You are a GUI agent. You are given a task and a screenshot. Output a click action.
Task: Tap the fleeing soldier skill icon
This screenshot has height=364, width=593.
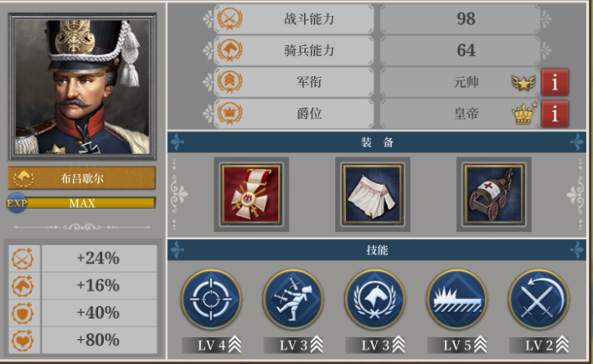coord(293,300)
